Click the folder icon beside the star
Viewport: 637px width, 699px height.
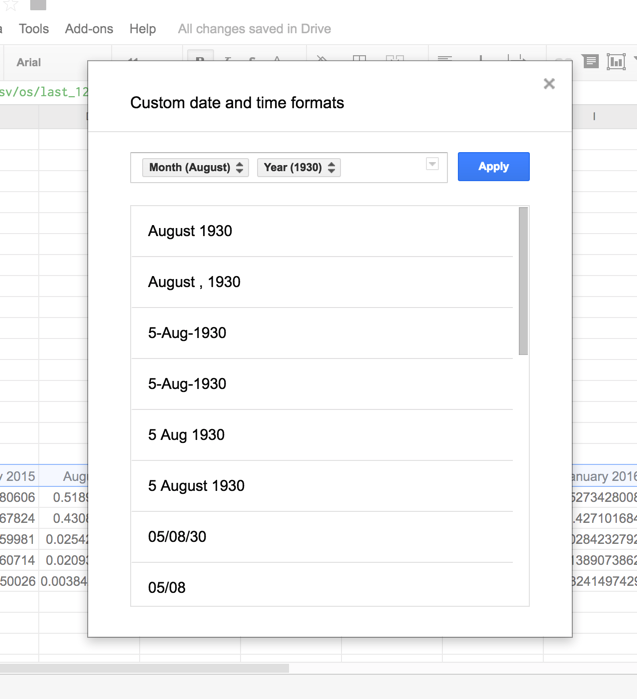(38, 5)
